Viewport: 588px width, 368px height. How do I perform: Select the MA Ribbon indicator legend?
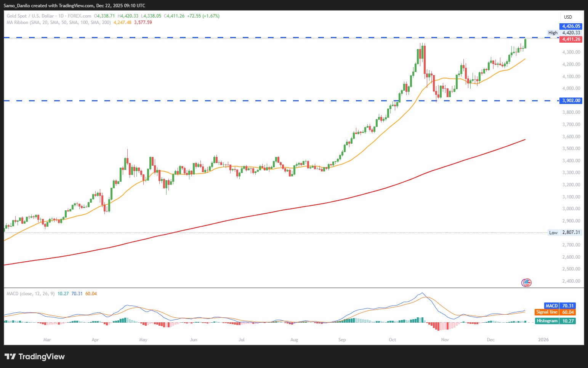coord(59,22)
